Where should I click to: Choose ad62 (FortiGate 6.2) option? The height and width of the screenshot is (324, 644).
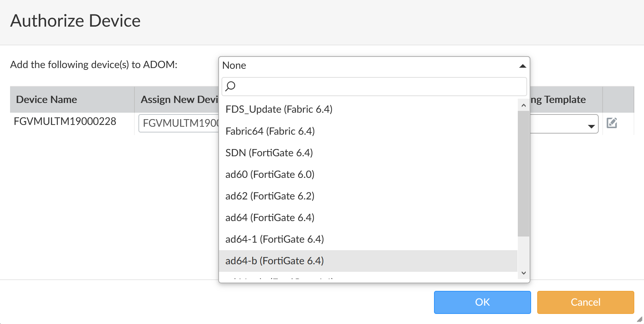pyautogui.click(x=368, y=196)
